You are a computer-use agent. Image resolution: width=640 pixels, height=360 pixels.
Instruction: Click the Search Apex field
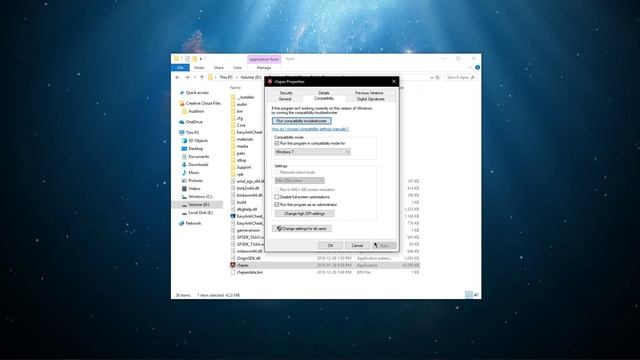460,77
